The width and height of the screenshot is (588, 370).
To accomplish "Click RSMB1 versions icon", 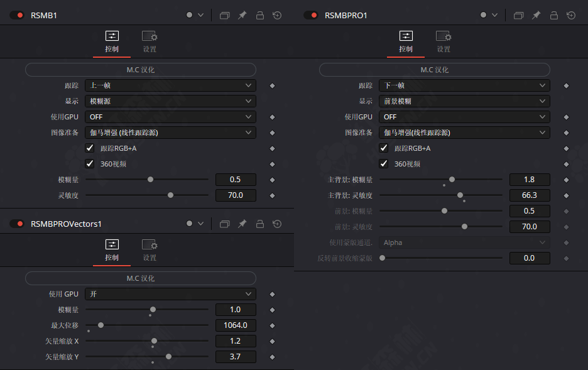I will pos(225,15).
